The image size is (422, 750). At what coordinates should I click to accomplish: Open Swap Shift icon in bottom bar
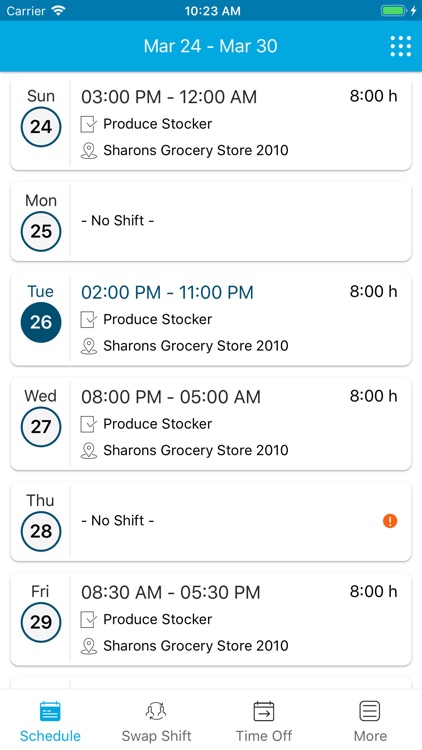coord(156,711)
